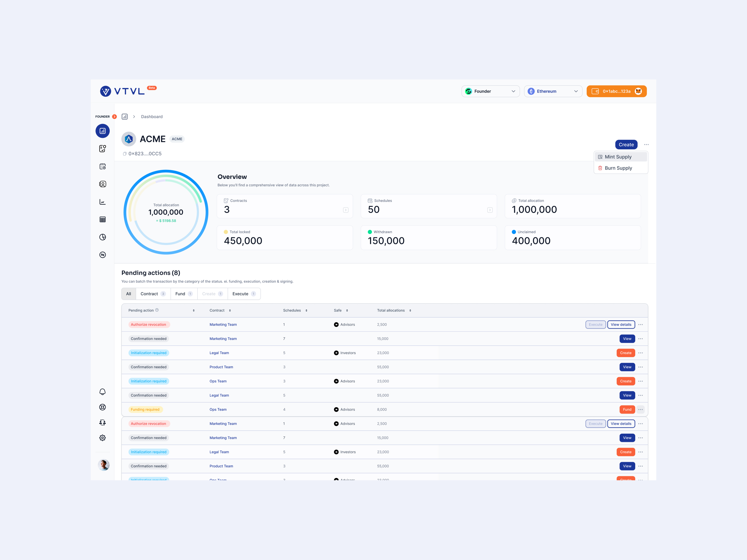Open the dashboard icon in sidebar
Image resolution: width=747 pixels, height=560 pixels.
pos(102,131)
